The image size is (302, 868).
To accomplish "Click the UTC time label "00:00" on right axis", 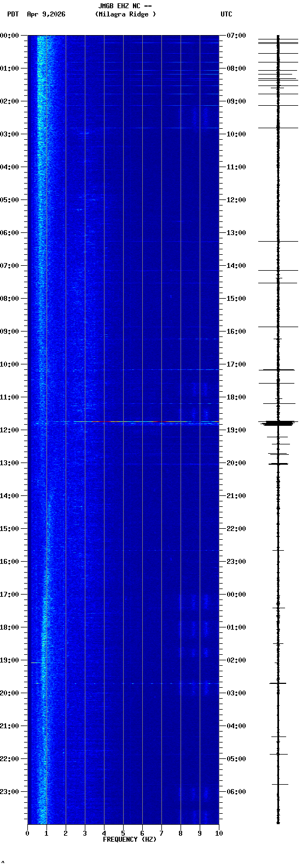I will coord(236,595).
